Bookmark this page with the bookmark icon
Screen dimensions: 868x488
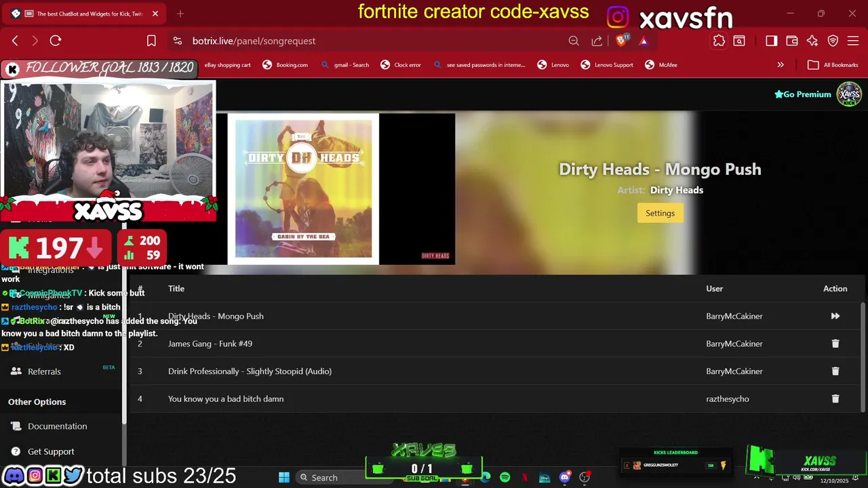151,41
